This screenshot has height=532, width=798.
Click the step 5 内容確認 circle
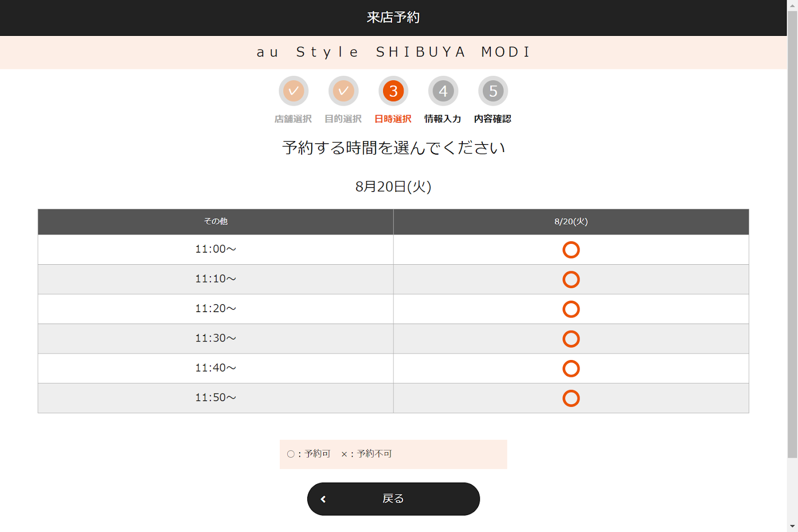click(493, 91)
